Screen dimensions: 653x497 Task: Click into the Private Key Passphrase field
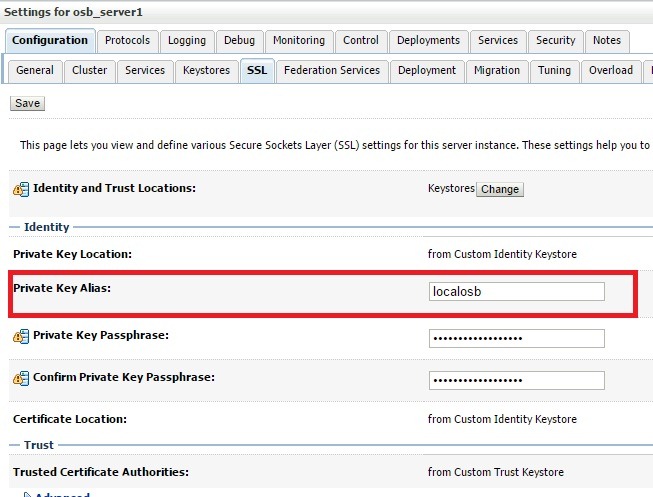[517, 338]
